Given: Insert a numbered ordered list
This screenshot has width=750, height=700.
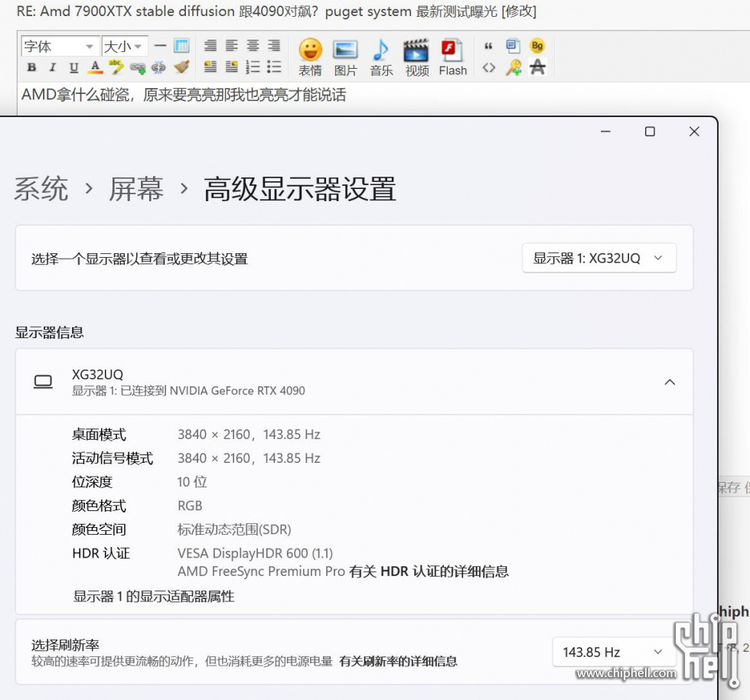Looking at the screenshot, I should (253, 67).
